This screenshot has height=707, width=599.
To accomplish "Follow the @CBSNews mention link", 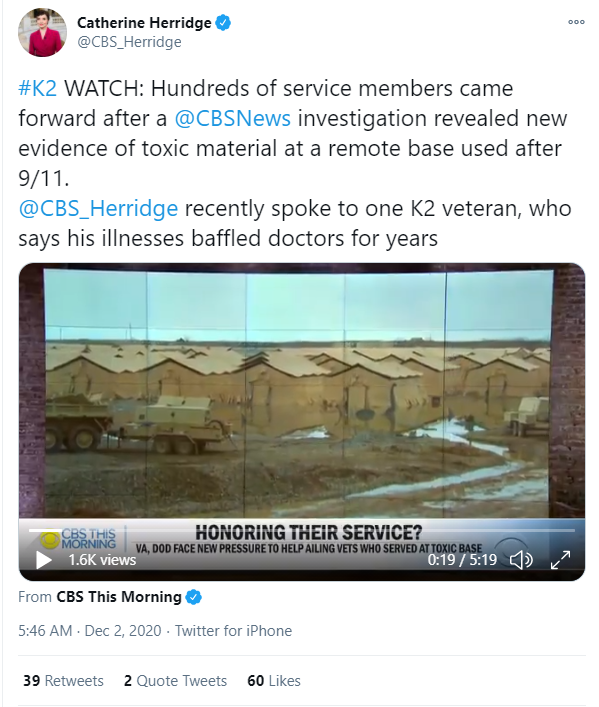I will coord(232,118).
